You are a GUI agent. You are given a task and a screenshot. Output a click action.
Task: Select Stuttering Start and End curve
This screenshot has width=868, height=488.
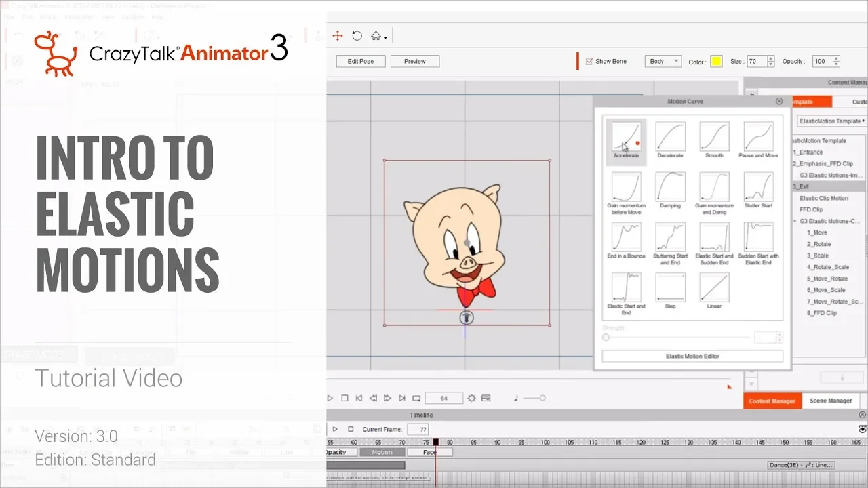(x=670, y=243)
